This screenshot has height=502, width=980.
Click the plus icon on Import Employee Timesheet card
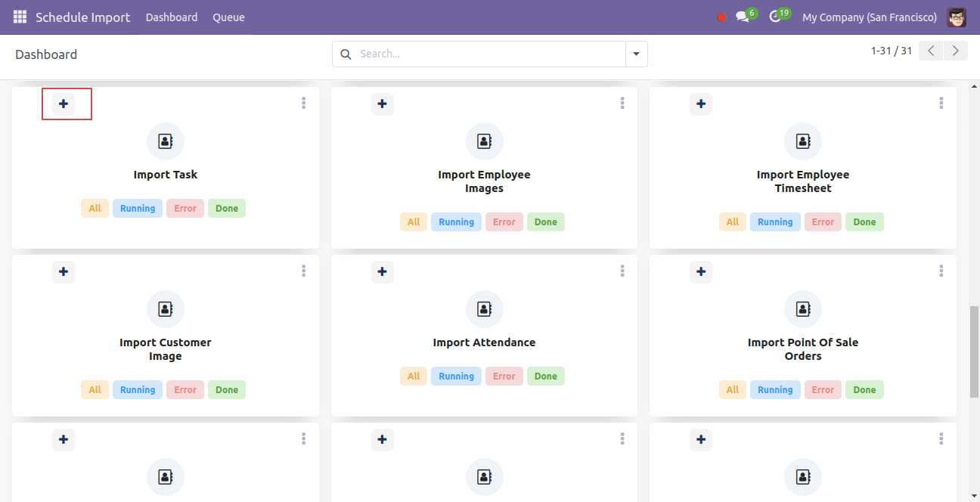[x=701, y=104]
